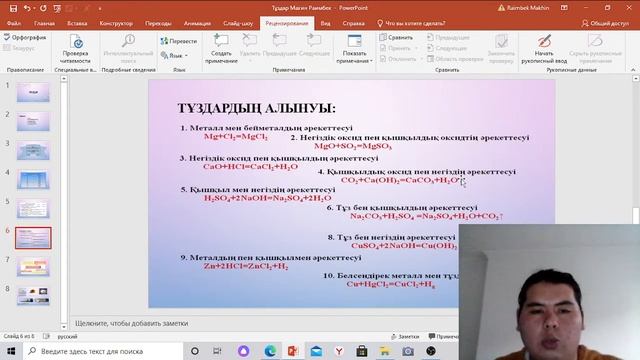
Task: Delete comment using Удалить
Action: pos(250,45)
